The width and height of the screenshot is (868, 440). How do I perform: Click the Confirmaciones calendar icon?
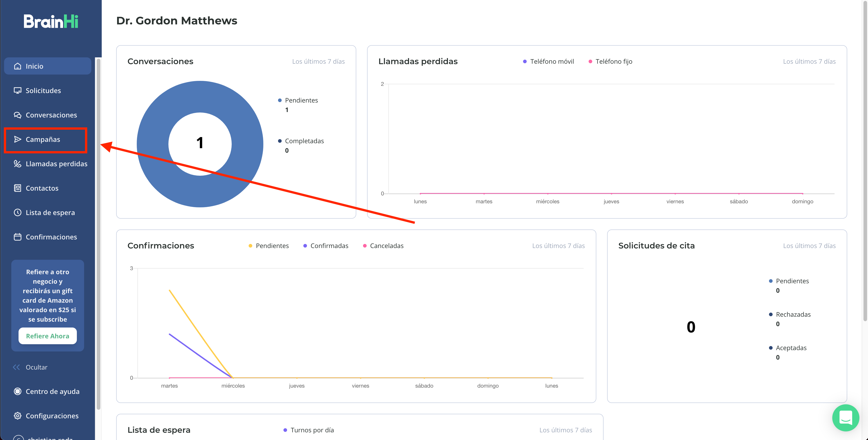coord(18,237)
